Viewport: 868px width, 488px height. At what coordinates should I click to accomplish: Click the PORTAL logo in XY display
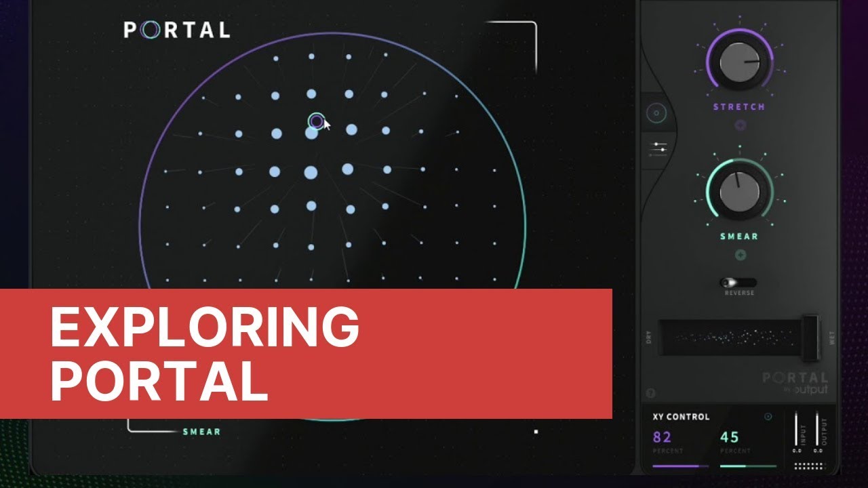pos(177,30)
